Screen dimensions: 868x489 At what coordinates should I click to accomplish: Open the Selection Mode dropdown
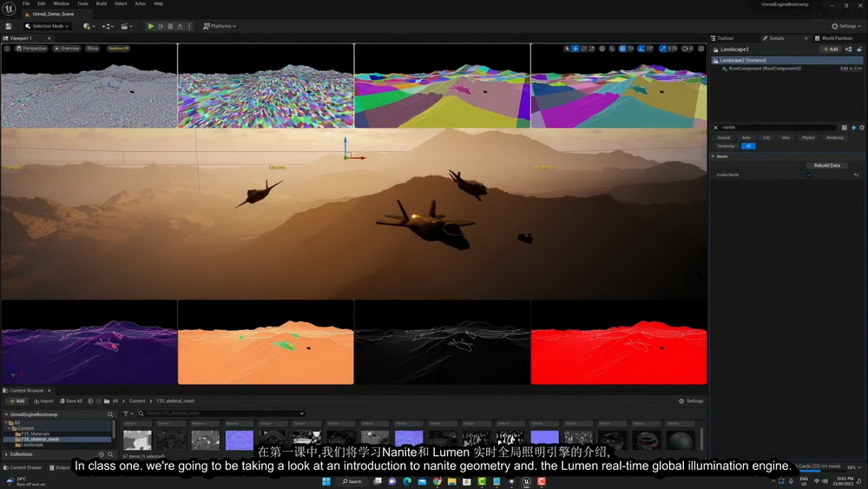[47, 26]
